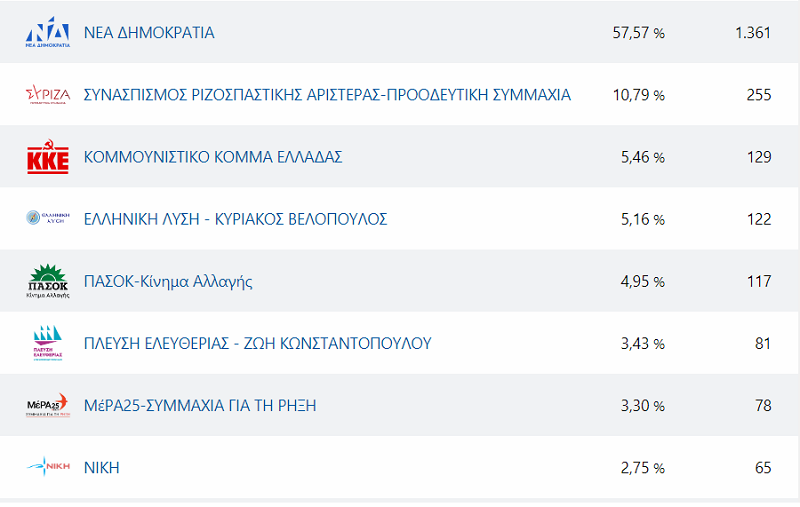Click the 57,57 % percentage value

638,33
